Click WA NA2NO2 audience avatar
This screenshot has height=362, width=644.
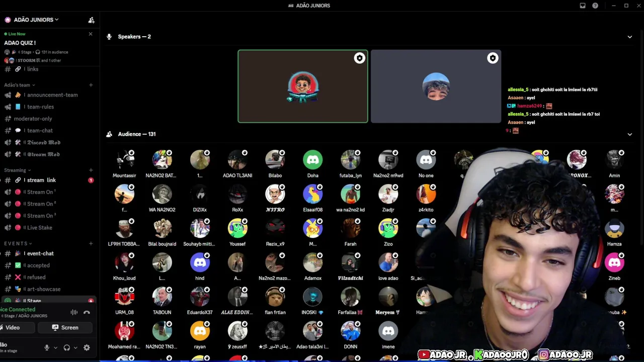click(162, 194)
